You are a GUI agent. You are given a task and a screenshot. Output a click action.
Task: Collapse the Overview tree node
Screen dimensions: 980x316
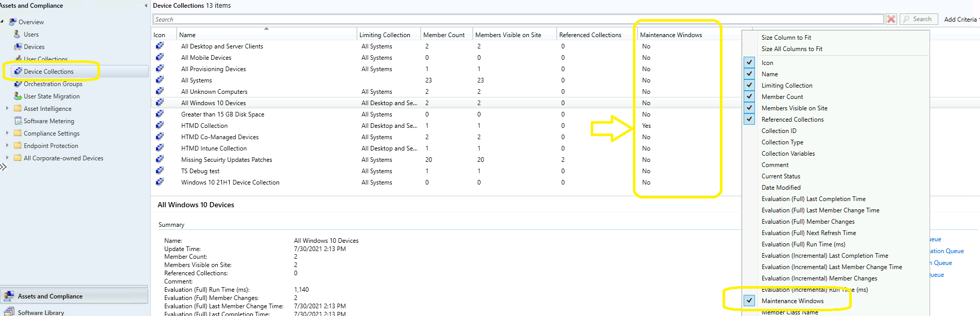2,22
